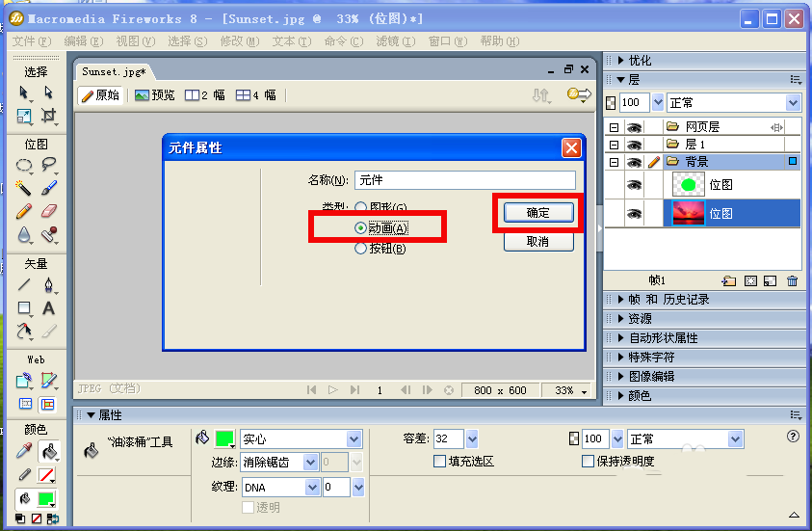Select the Eraser tool
Screen dimensions: 812x531
click(x=48, y=211)
